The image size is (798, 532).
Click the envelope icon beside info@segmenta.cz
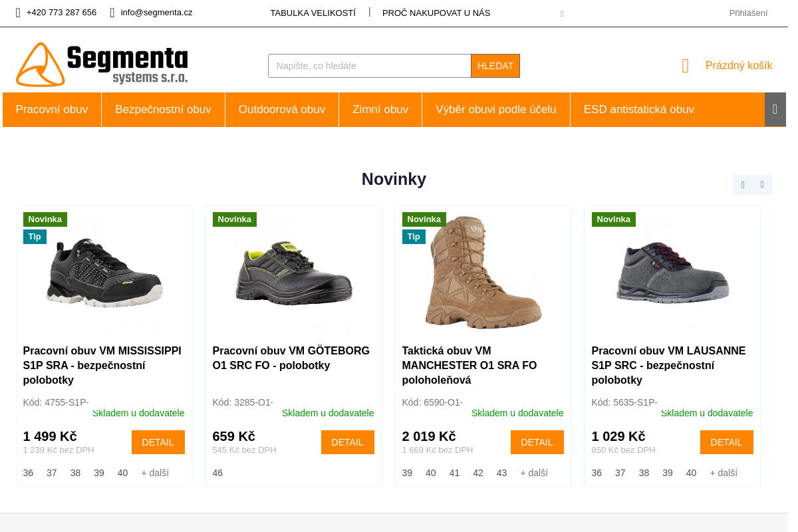click(112, 13)
